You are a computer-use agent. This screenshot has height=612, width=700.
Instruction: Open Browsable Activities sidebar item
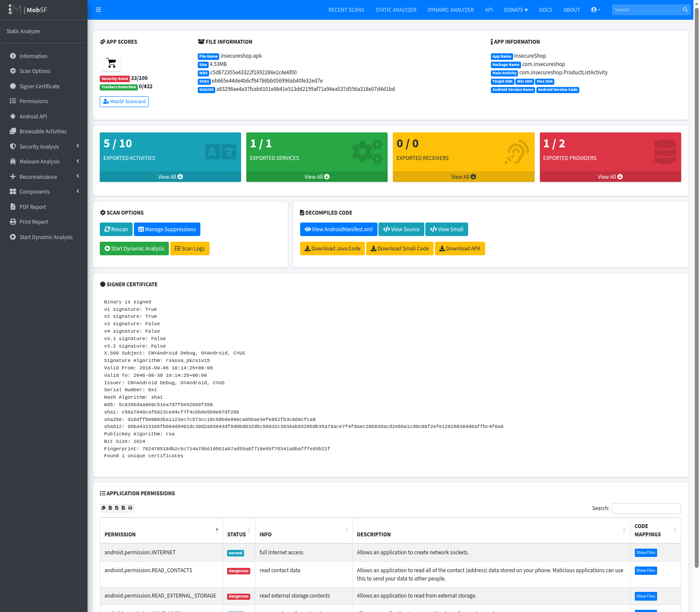click(44, 131)
